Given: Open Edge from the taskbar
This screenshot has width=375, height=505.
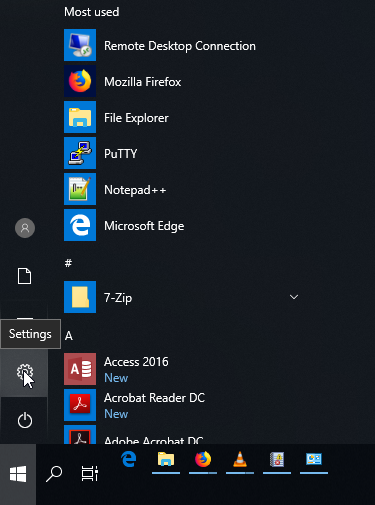Looking at the screenshot, I should tap(129, 459).
